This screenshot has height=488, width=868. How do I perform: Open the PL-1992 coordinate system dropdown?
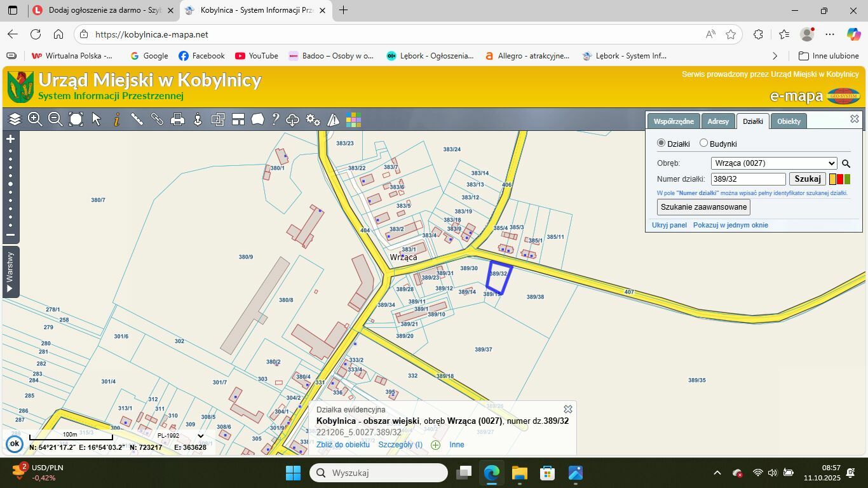point(180,436)
